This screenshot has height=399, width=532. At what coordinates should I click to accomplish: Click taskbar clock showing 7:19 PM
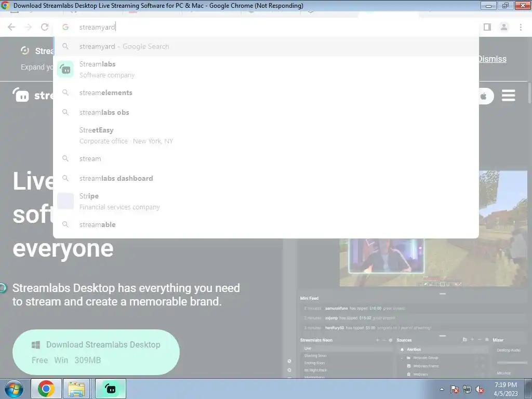pos(506,389)
